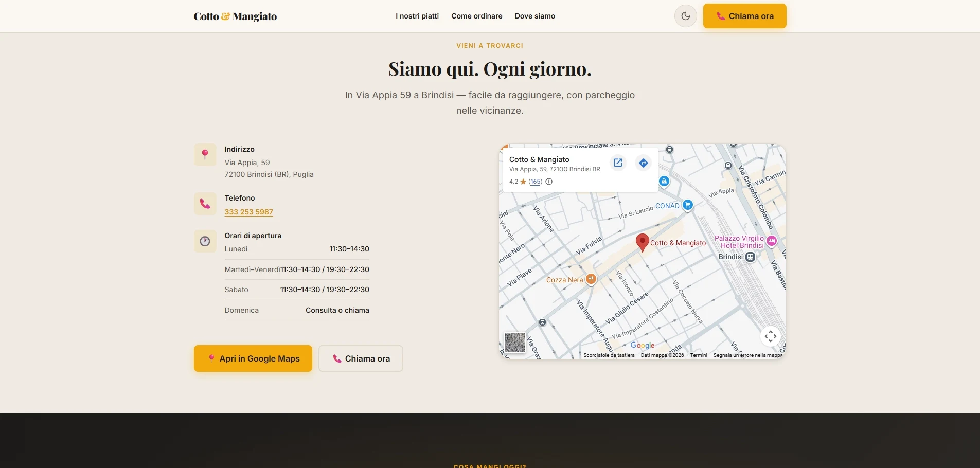Open the 165 reviews link on the map card
Screen dimensions: 980x468
click(536, 182)
